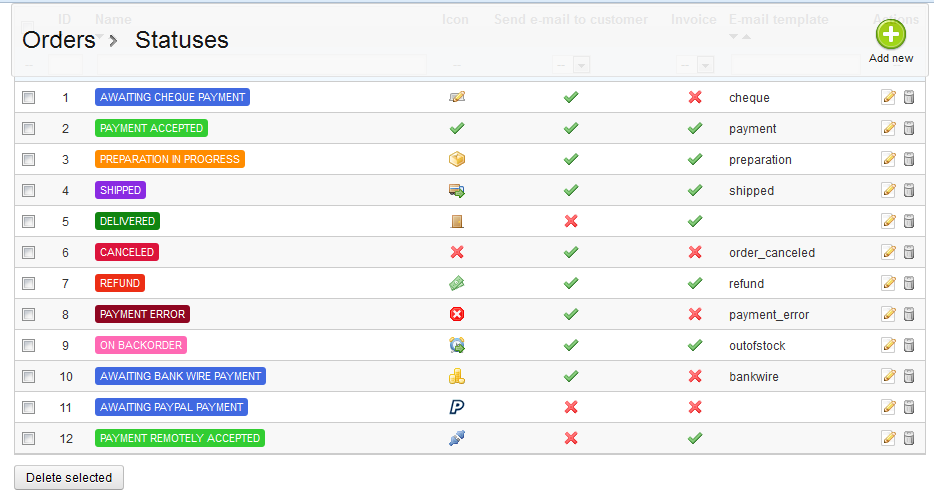Screen dimensions: 934x493
Task: Toggle send e-mail cross for Delivered status
Action: click(571, 222)
